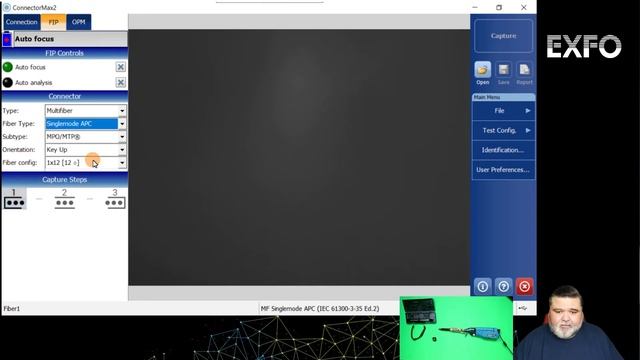The height and width of the screenshot is (360, 640).
Task: Click the Singlemode APC fiber type field
Action: pos(81,124)
